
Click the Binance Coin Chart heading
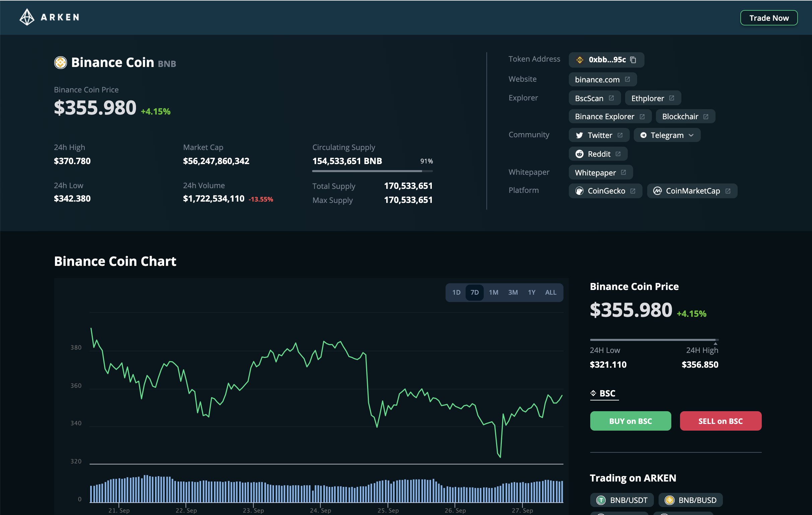point(115,261)
